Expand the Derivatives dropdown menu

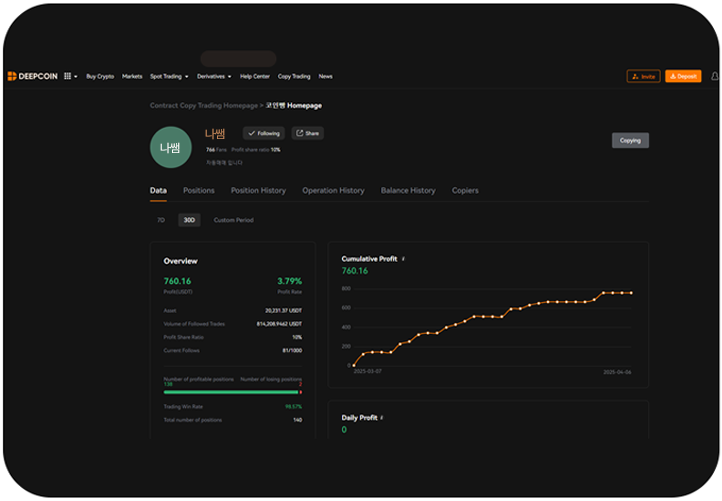214,76
